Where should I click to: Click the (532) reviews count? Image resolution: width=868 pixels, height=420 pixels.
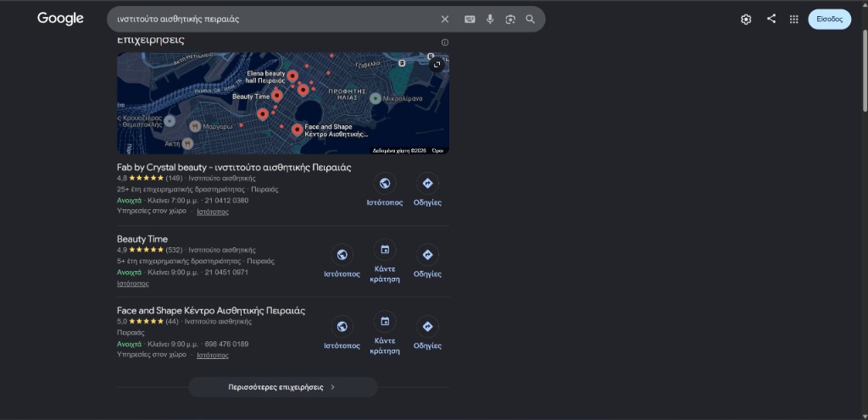tap(174, 251)
